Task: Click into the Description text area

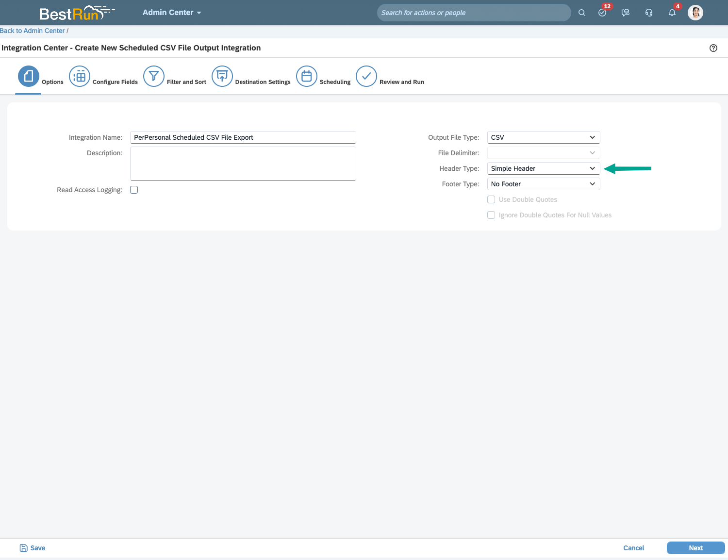Action: coord(243,164)
